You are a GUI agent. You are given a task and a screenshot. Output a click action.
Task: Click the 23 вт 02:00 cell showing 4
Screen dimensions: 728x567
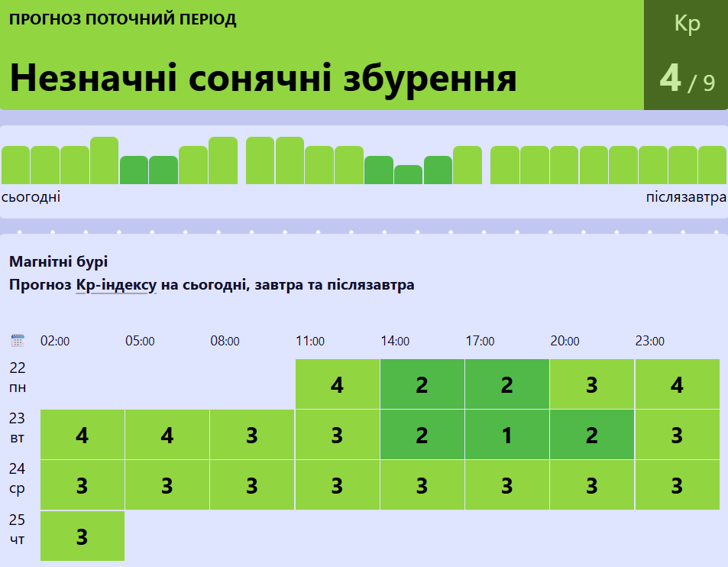[83, 435]
